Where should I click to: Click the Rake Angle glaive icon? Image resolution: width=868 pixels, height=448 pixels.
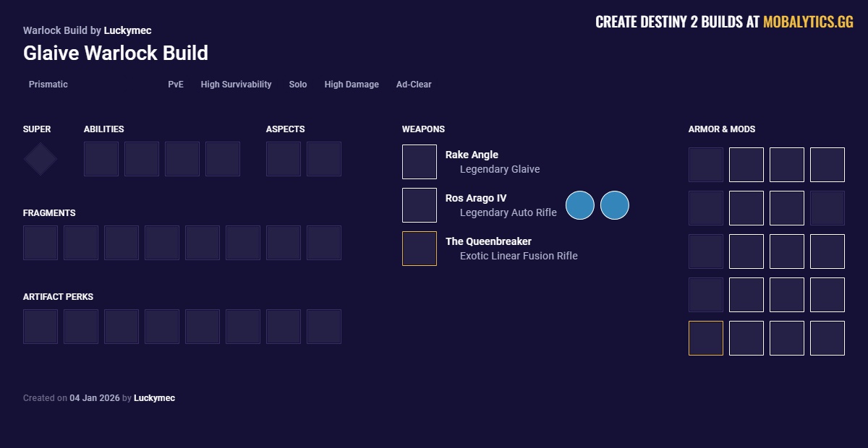[x=420, y=162]
